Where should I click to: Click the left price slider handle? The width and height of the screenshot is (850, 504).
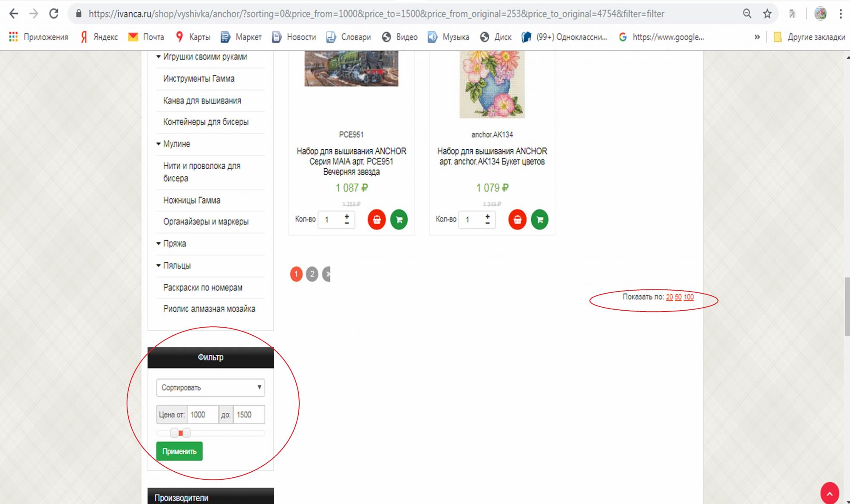[174, 433]
